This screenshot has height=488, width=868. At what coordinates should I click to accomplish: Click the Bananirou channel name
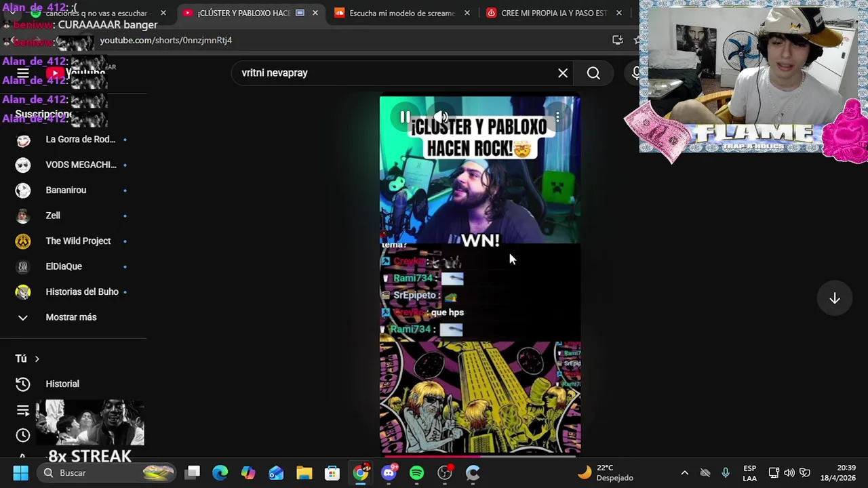[66, 190]
